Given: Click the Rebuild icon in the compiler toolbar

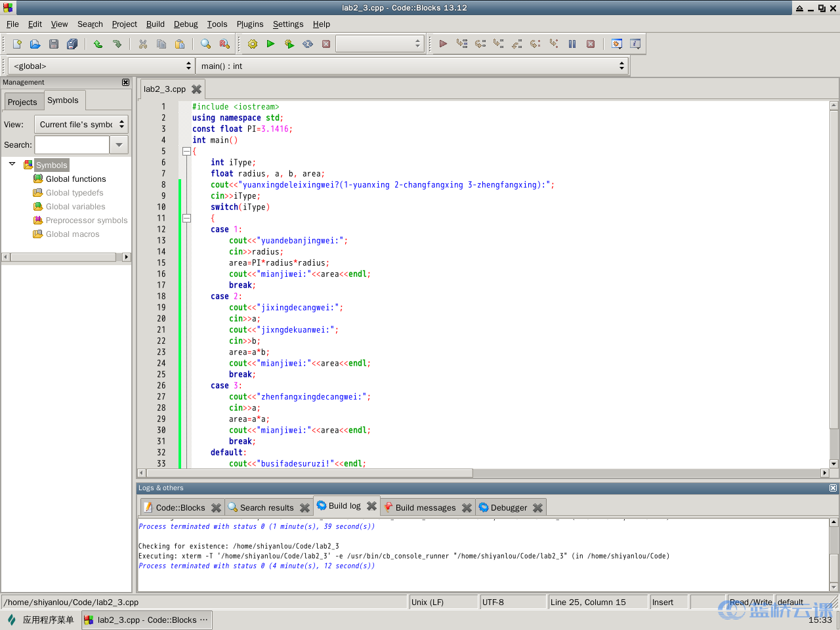Looking at the screenshot, I should pyautogui.click(x=307, y=43).
